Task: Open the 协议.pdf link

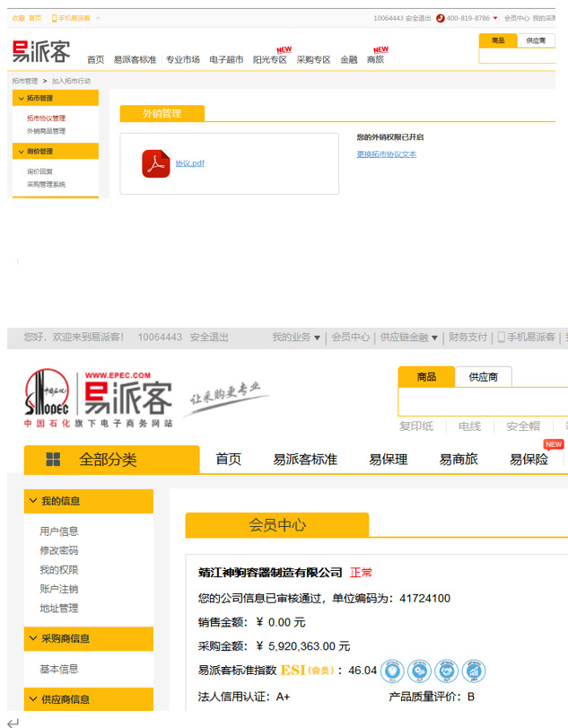Action: click(x=190, y=163)
